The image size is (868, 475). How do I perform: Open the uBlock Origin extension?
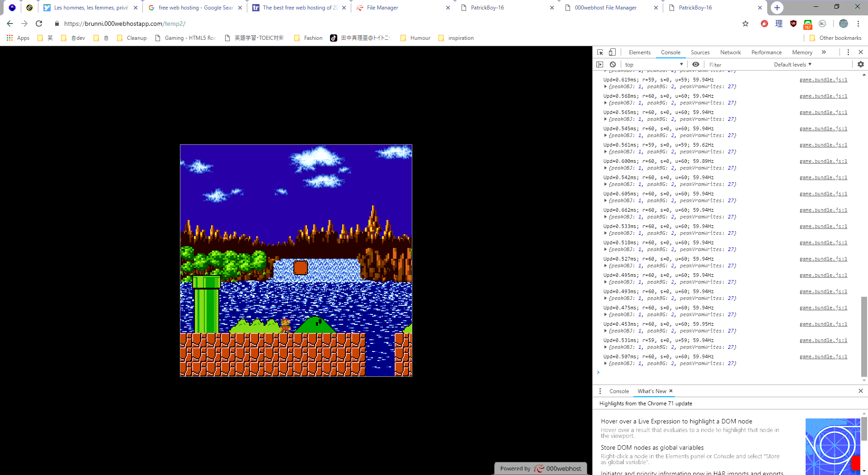(793, 24)
